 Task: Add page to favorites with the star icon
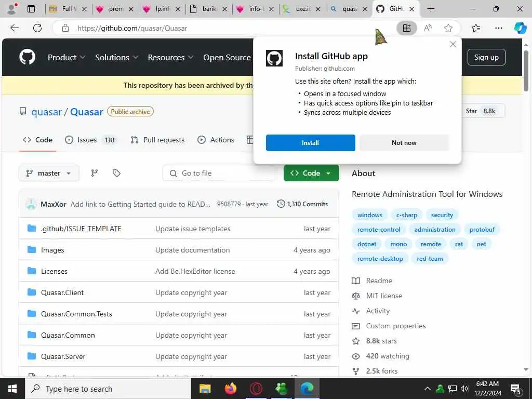[x=448, y=28]
